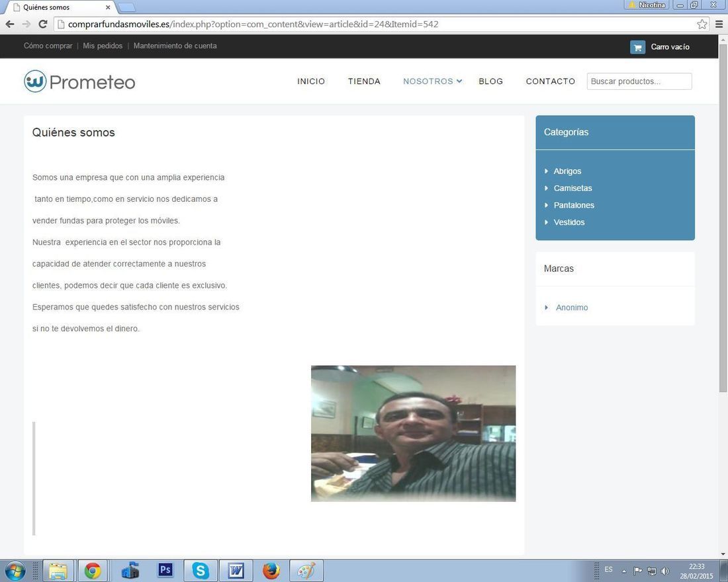Click the shopping cart icon

coord(637,47)
